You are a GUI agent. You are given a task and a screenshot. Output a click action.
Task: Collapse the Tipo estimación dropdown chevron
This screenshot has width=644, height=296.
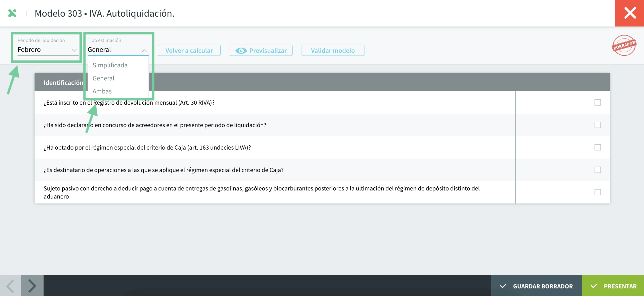click(x=144, y=51)
